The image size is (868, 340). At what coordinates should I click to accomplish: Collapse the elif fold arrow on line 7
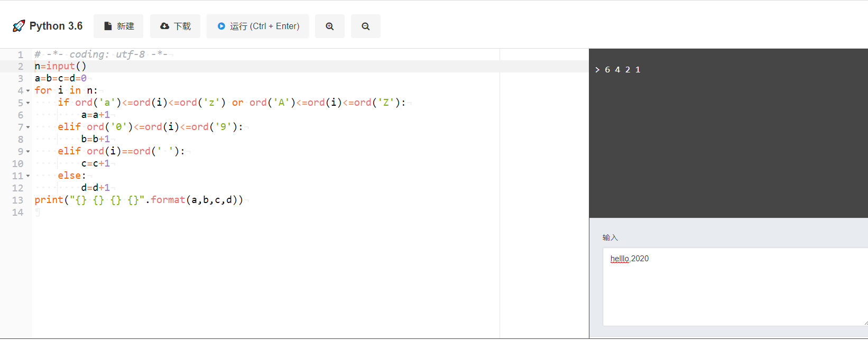pyautogui.click(x=28, y=127)
